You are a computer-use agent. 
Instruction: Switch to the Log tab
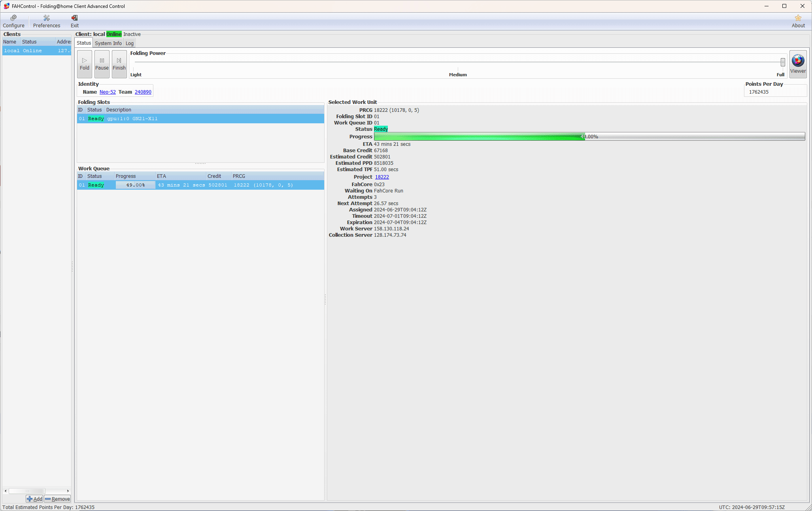click(x=129, y=43)
